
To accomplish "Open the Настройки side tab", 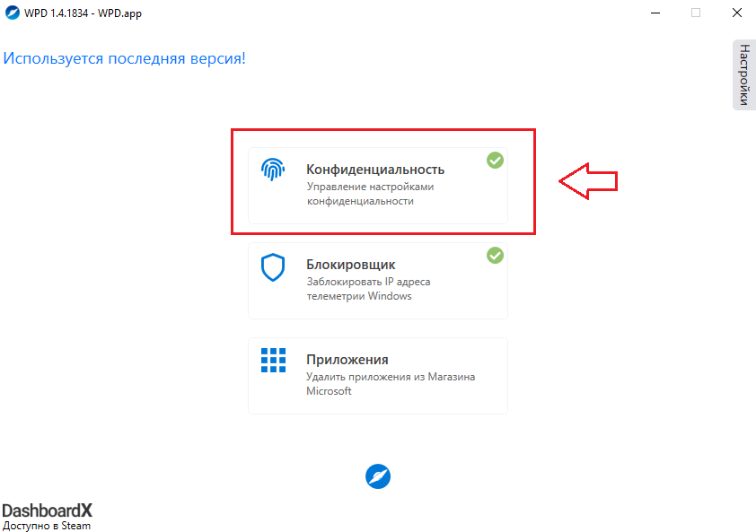I will (x=744, y=74).
